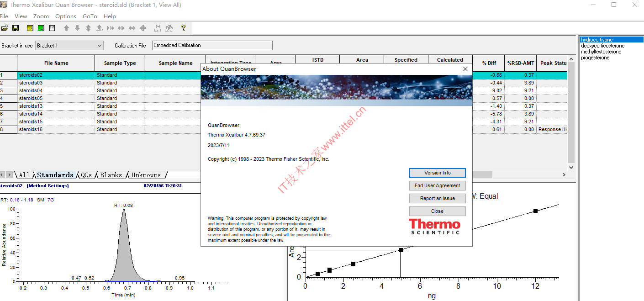Click the Report an Issue button
Image resolution: width=644 pixels, height=301 pixels.
(438, 198)
